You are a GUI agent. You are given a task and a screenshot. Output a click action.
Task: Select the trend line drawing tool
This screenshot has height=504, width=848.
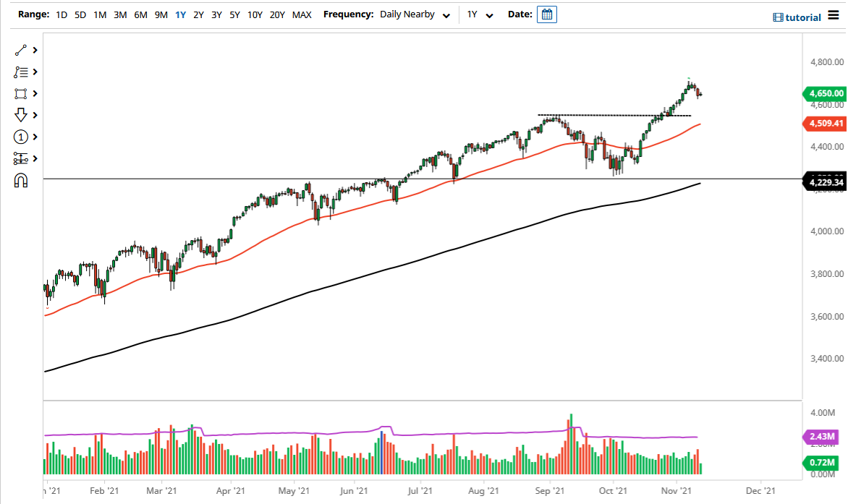click(21, 50)
